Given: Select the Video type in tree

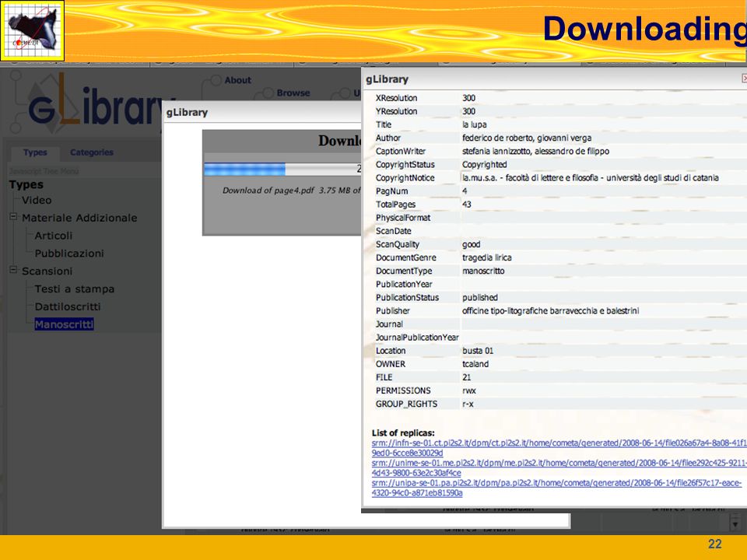Looking at the screenshot, I should 37,201.
